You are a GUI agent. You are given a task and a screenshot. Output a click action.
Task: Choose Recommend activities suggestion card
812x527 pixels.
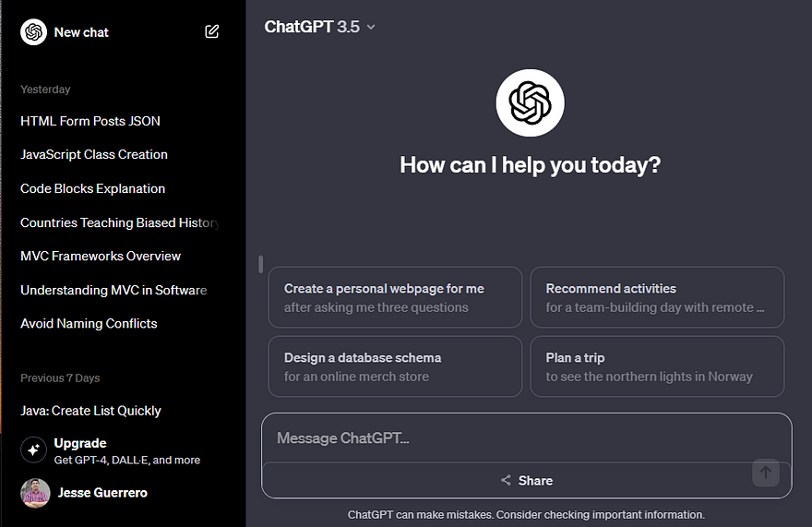pyautogui.click(x=657, y=297)
